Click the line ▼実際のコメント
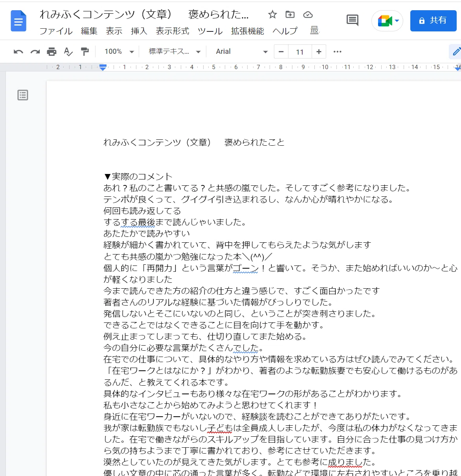461x476 pixels. pyautogui.click(x=138, y=176)
